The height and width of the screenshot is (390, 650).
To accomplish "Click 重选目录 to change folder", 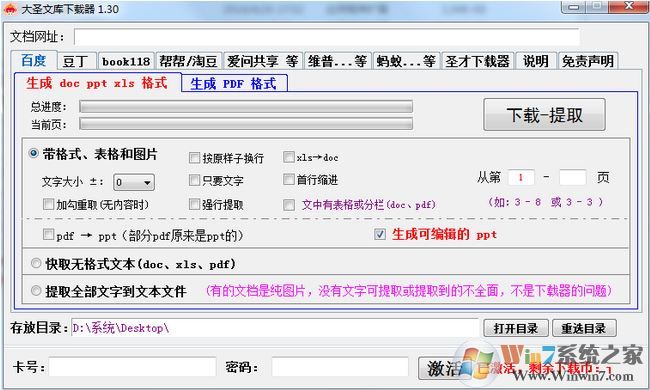I will click(584, 328).
